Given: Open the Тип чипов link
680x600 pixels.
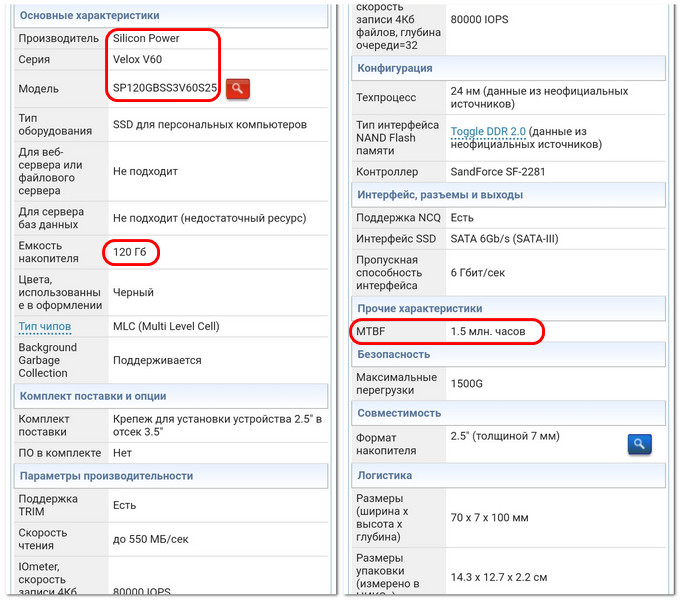Looking at the screenshot, I should click(45, 326).
